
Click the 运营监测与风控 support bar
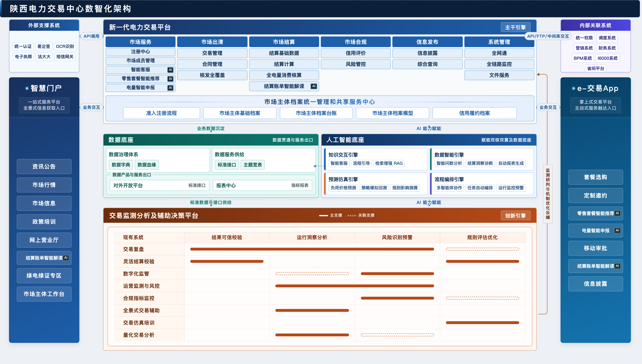pos(355,286)
